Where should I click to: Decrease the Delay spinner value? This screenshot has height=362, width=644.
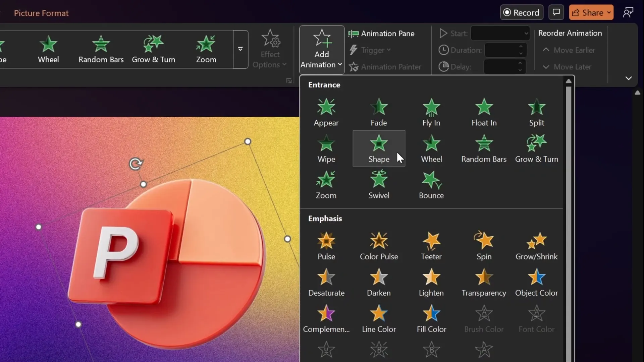pyautogui.click(x=520, y=70)
